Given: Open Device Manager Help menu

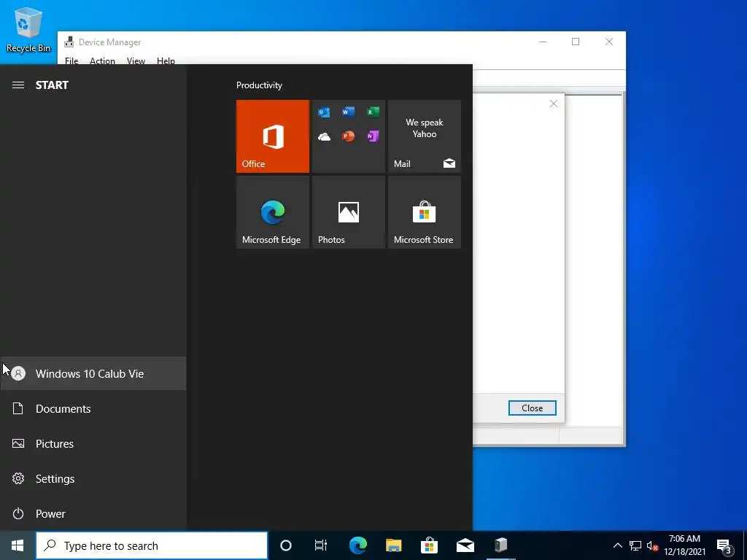Looking at the screenshot, I should [166, 61].
